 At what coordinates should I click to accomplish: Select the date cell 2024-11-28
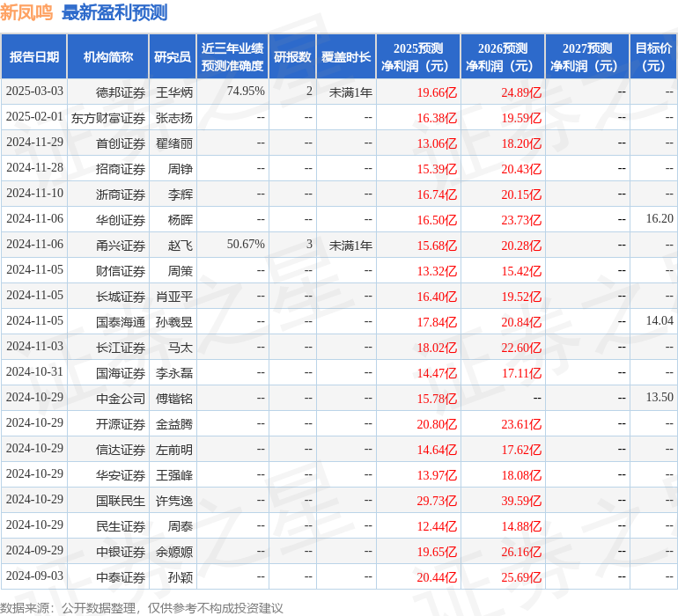34,168
